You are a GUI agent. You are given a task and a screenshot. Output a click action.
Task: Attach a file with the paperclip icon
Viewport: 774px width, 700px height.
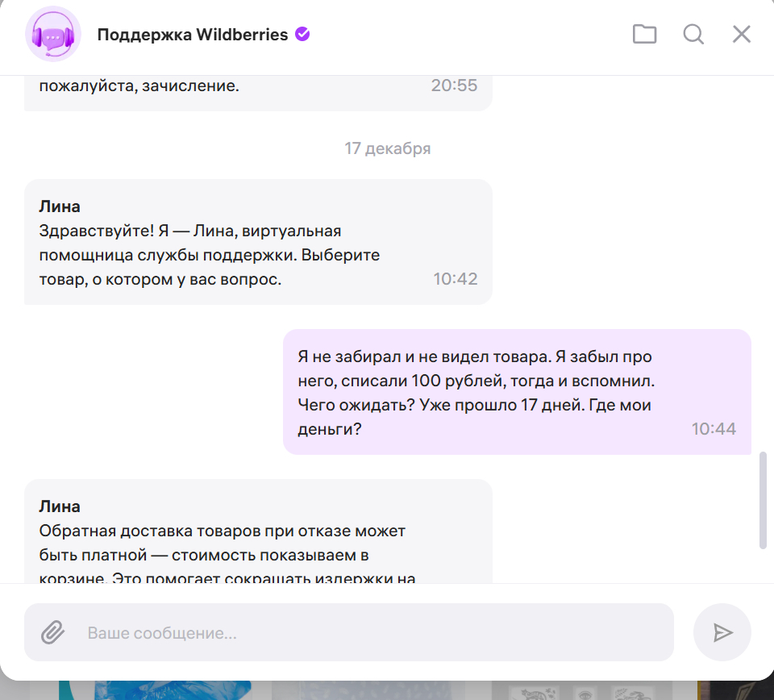[53, 632]
